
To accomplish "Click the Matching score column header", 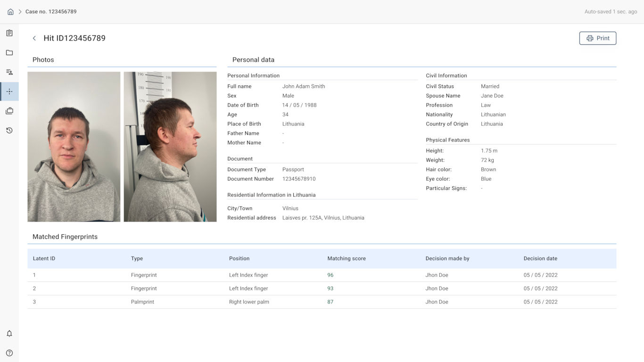I will pyautogui.click(x=347, y=259).
